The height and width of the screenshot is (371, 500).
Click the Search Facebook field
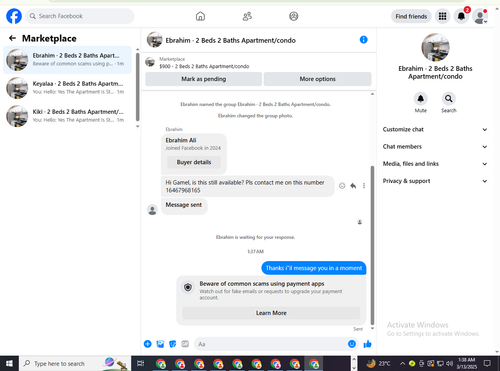80,16
